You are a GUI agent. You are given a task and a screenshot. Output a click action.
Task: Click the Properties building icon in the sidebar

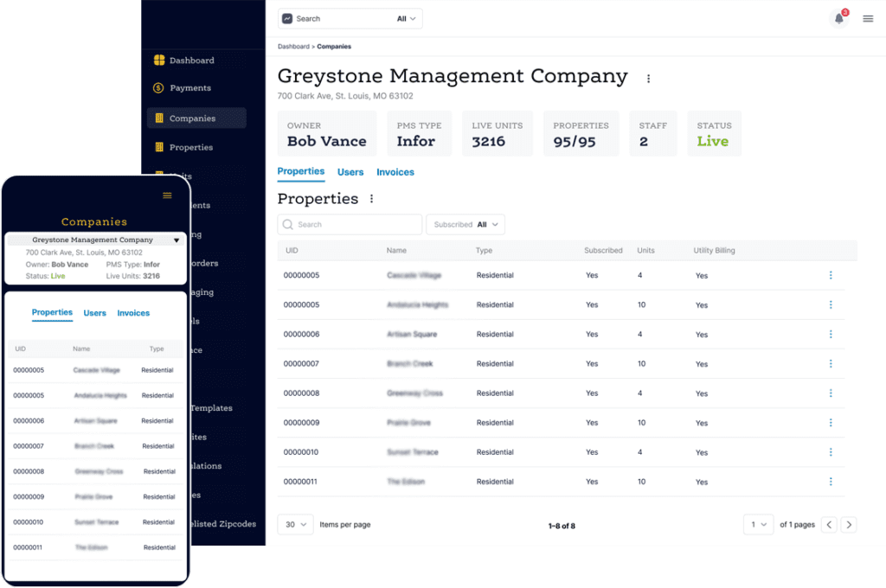(159, 147)
